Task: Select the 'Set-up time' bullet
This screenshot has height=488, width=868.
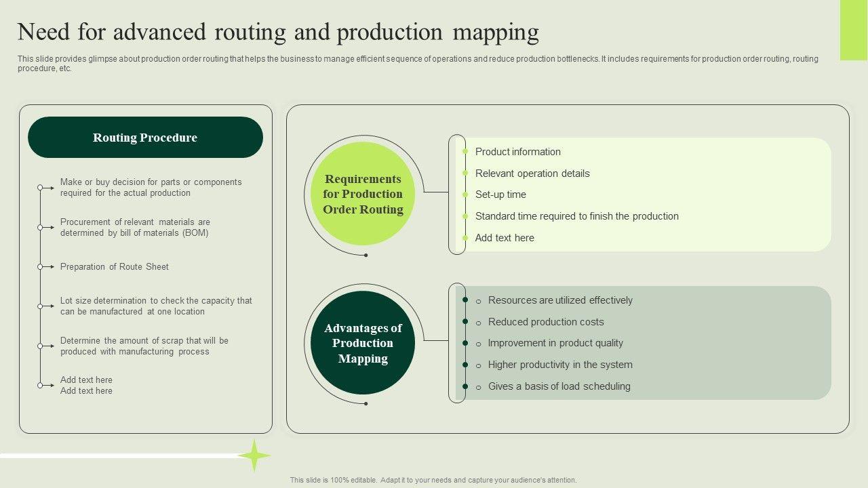Action: point(500,195)
